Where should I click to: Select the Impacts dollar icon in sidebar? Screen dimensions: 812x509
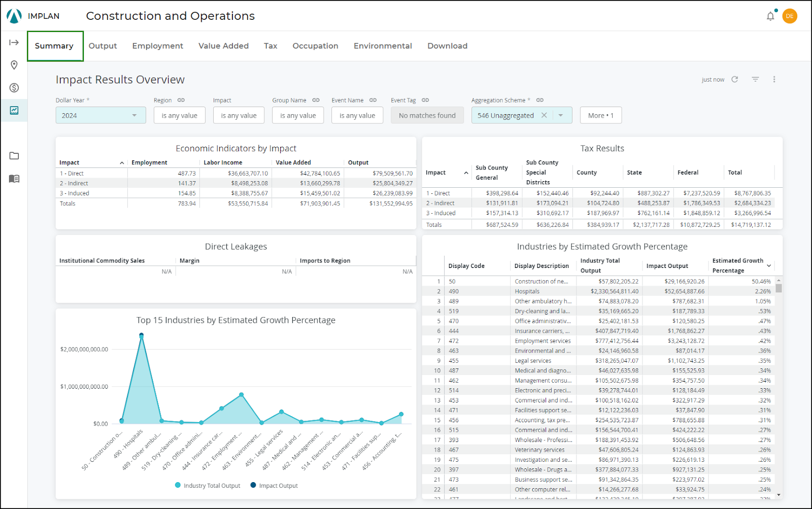coord(14,87)
